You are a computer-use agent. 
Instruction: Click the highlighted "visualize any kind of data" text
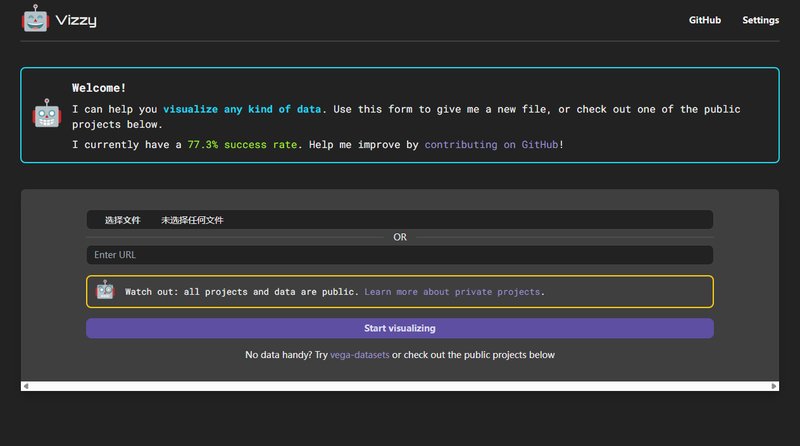click(243, 109)
